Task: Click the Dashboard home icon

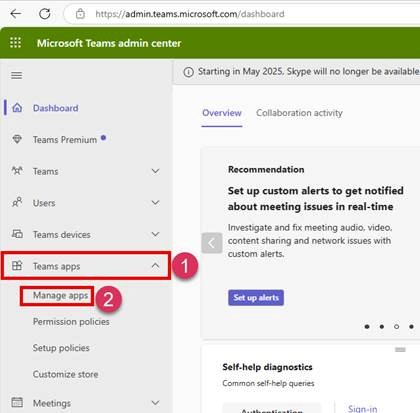Action: (x=17, y=108)
